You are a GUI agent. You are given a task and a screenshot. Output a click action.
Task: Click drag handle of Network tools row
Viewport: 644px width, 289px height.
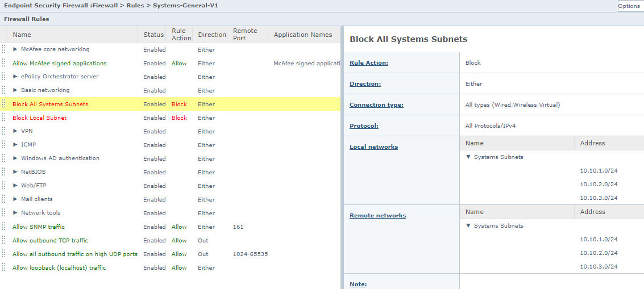click(3, 213)
